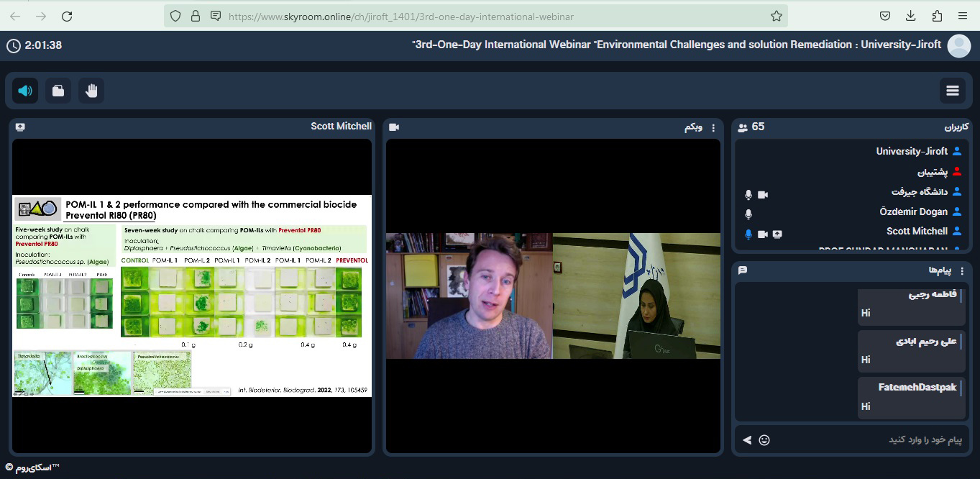Click the skyroom.online URL address bar
Image resolution: width=980 pixels, height=479 pixels.
pyautogui.click(x=475, y=16)
